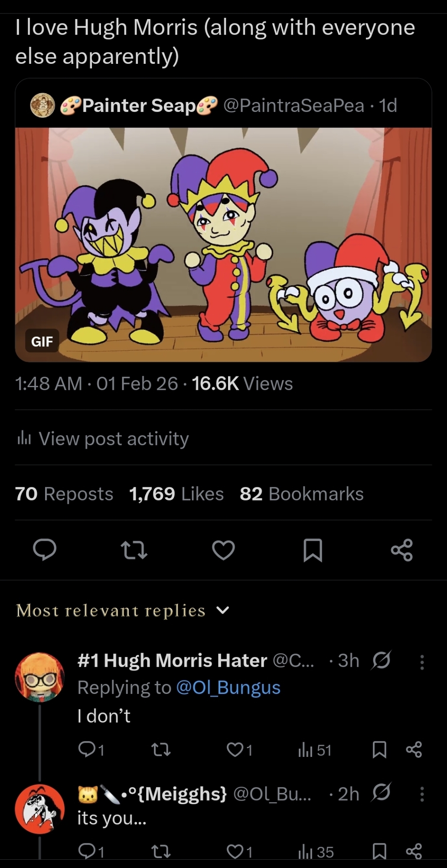This screenshot has height=868, width=447.
Task: Bookmark the "I don't" reply
Action: pos(379,750)
